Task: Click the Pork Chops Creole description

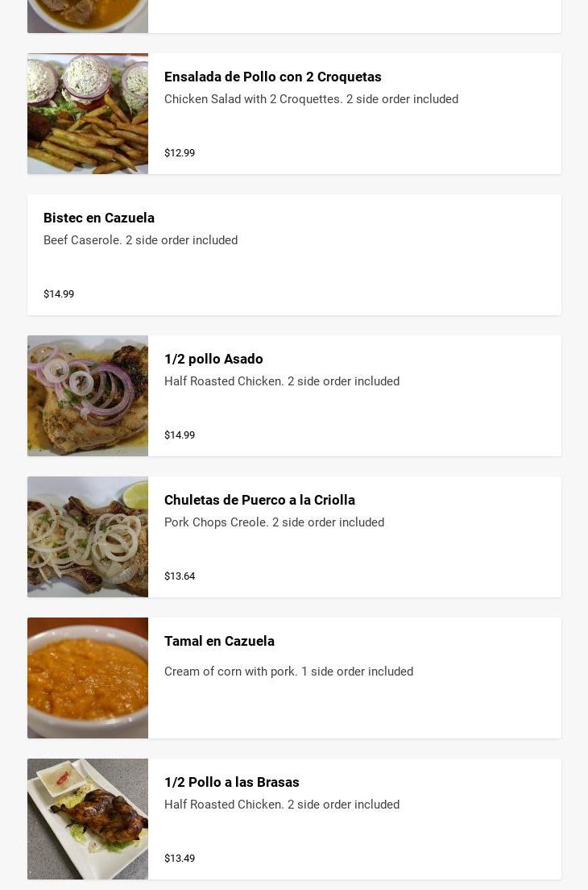Action: click(274, 522)
